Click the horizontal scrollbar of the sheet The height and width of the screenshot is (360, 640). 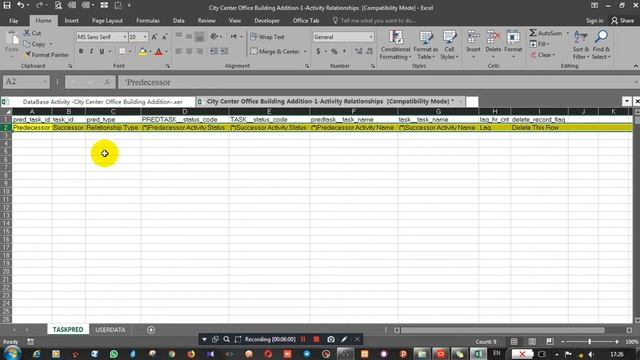[502, 330]
